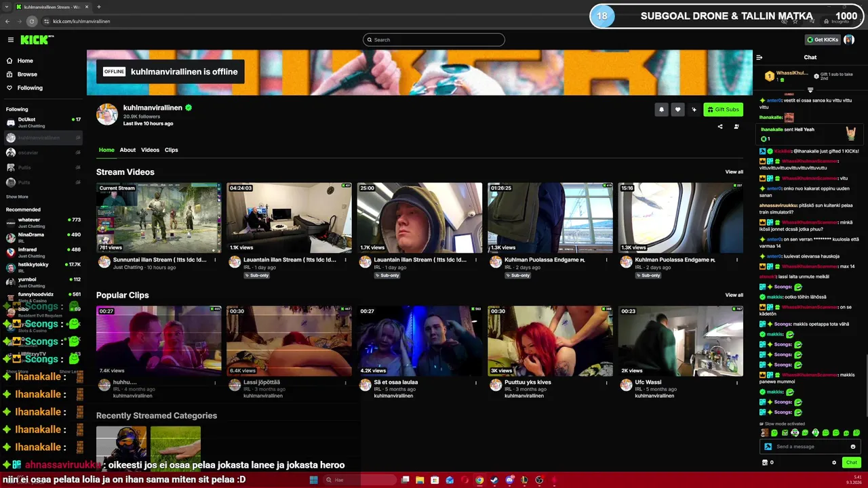The height and width of the screenshot is (488, 868).
Task: Open the user profile avatar menu
Action: (849, 39)
